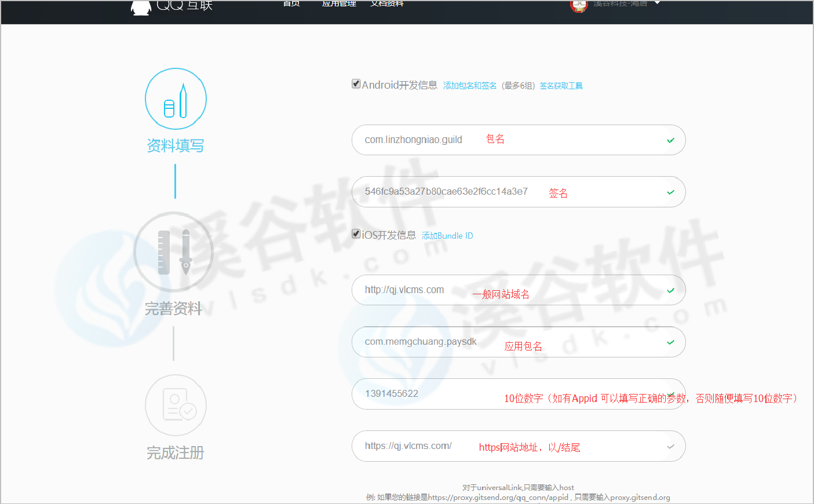Open the 应用管理 menu
This screenshot has width=814, height=504.
click(x=339, y=3)
